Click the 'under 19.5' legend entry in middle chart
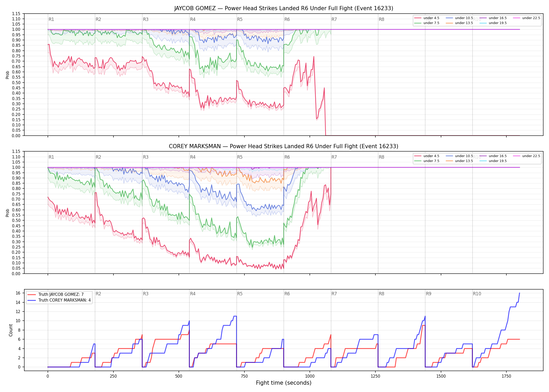This screenshot has width=549, height=392. coord(493,161)
